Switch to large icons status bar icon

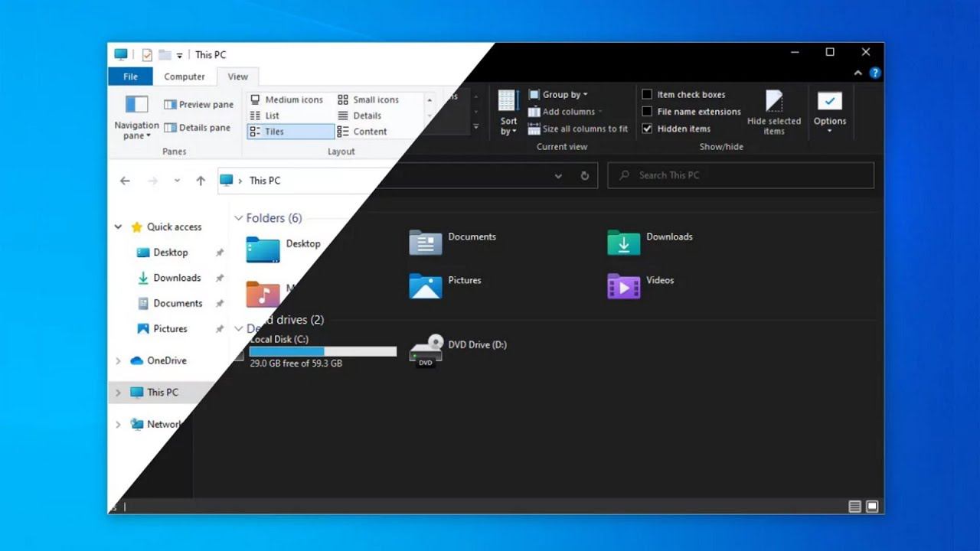pos(872,507)
